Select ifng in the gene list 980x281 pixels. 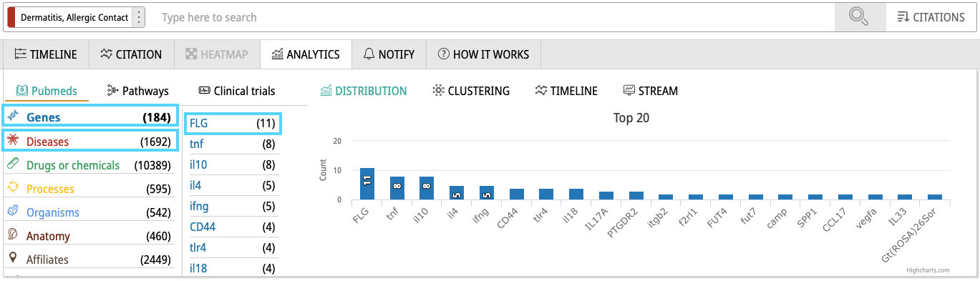click(233, 207)
